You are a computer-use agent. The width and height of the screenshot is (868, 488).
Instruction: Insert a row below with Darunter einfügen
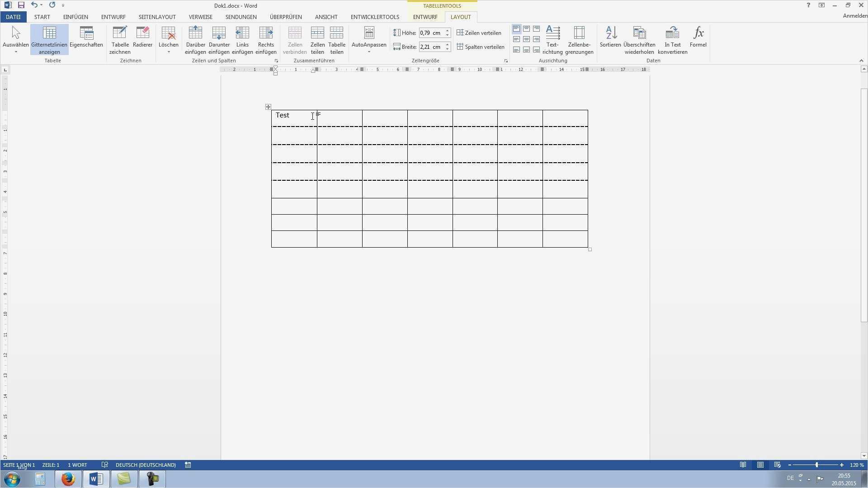tap(219, 40)
